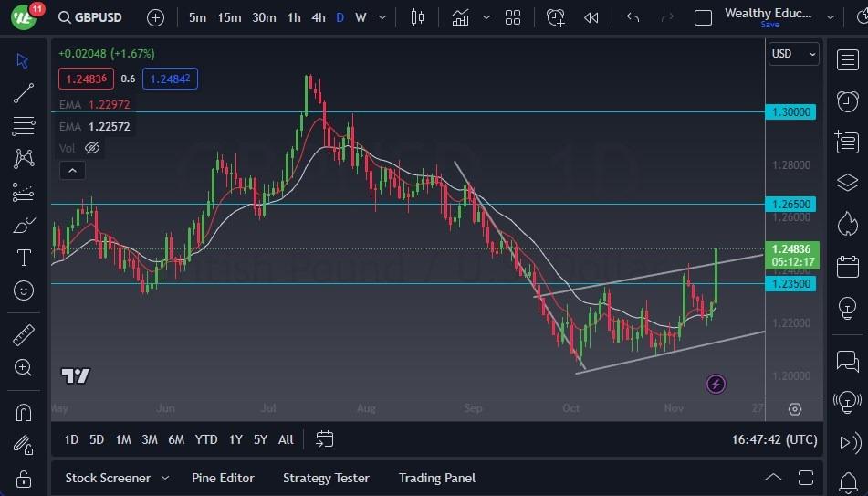This screenshot has height=496, width=868.
Task: Open the emoji icons tool
Action: click(x=23, y=290)
